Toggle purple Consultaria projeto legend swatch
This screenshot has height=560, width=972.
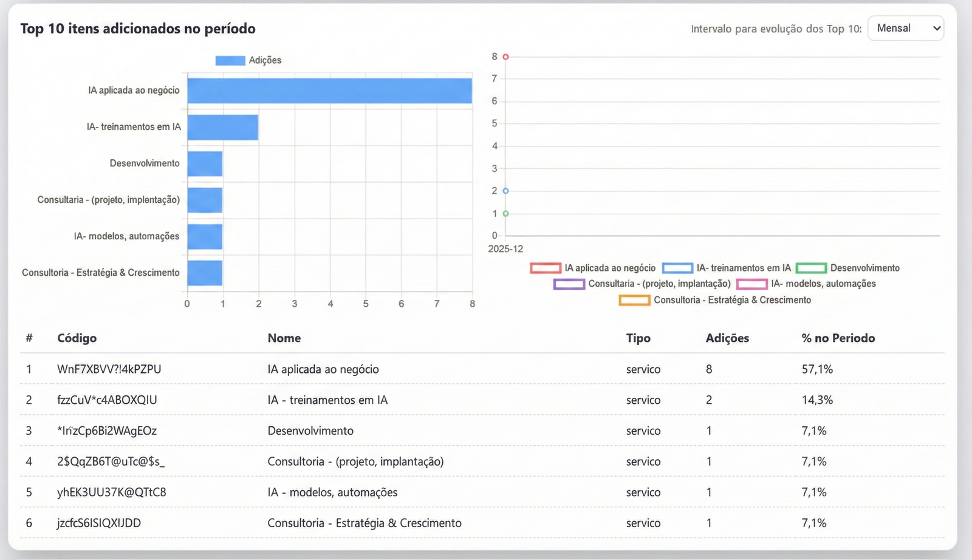click(x=569, y=284)
